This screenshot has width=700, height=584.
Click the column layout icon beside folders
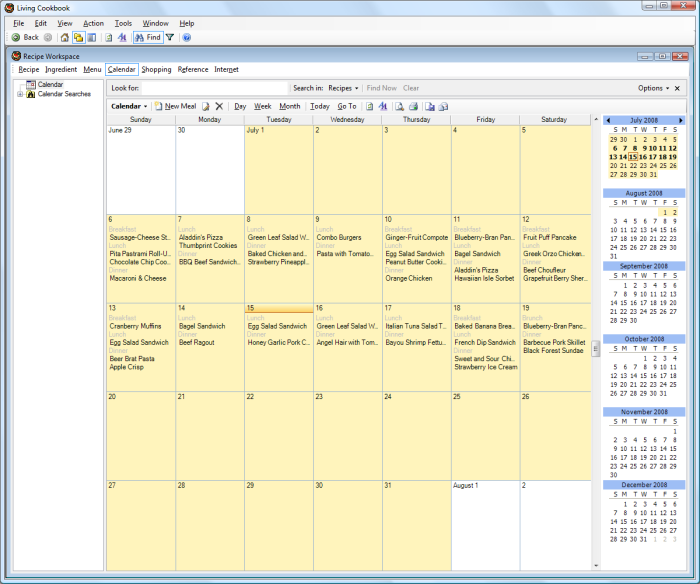[92, 38]
